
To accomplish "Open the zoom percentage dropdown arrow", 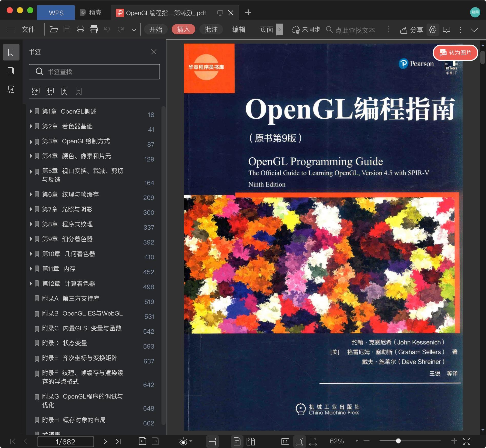I will click(x=357, y=441).
